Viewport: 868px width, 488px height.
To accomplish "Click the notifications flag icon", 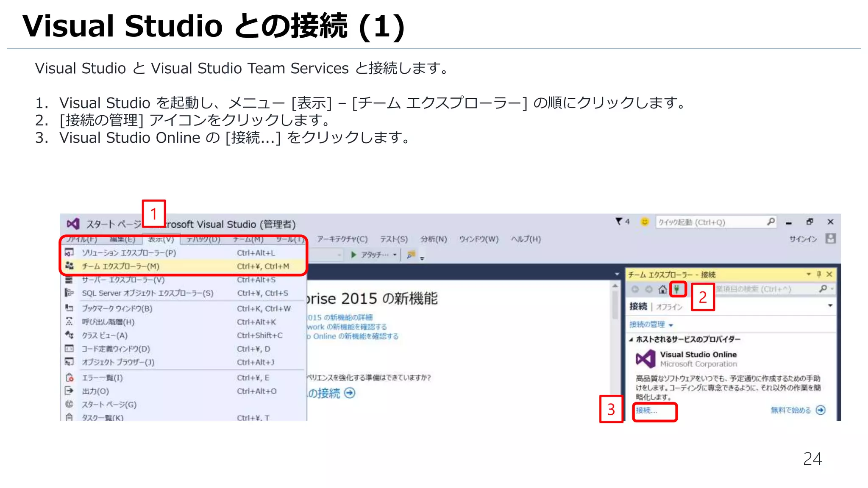I will pyautogui.click(x=619, y=221).
